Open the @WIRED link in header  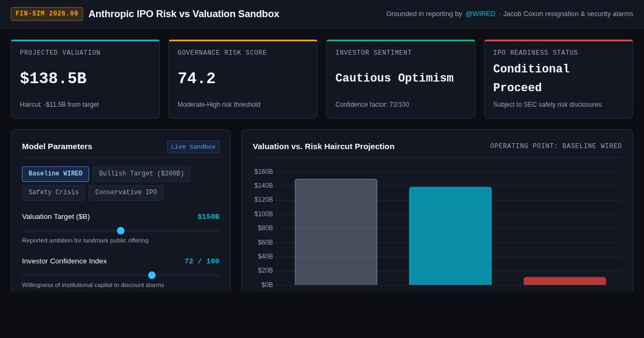[480, 14]
